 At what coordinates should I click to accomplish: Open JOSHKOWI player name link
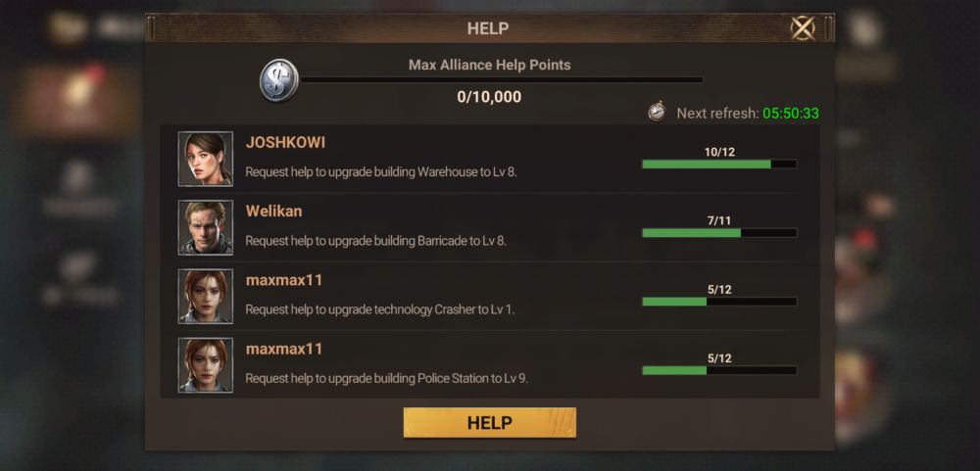[x=285, y=142]
